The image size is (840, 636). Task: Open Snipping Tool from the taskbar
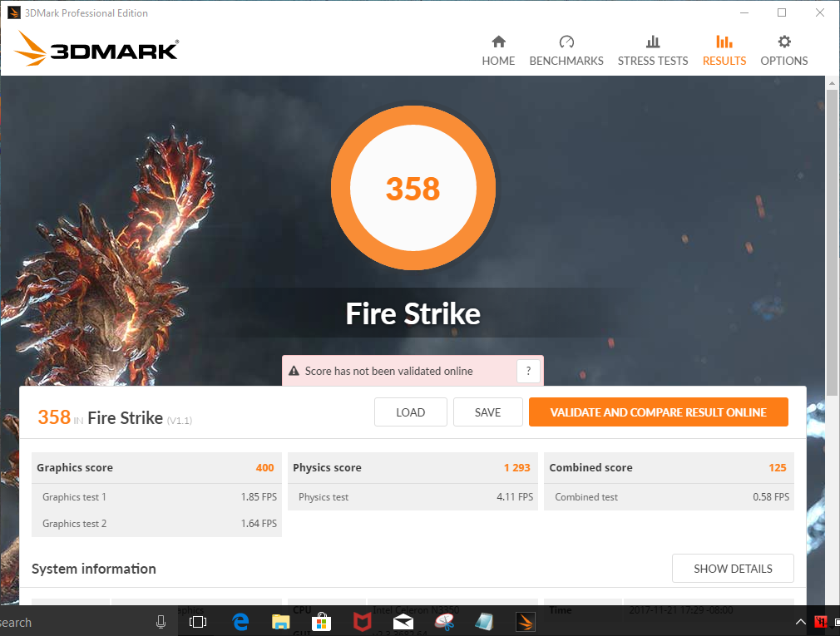click(444, 622)
